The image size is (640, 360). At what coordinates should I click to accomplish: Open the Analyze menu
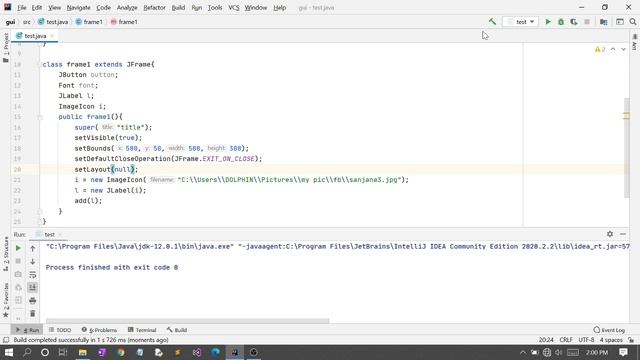coord(127,7)
